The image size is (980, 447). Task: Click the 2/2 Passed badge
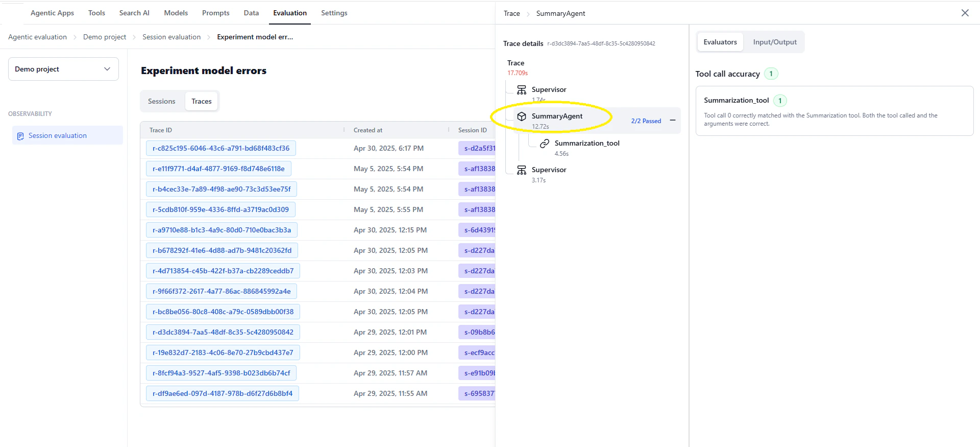646,121
